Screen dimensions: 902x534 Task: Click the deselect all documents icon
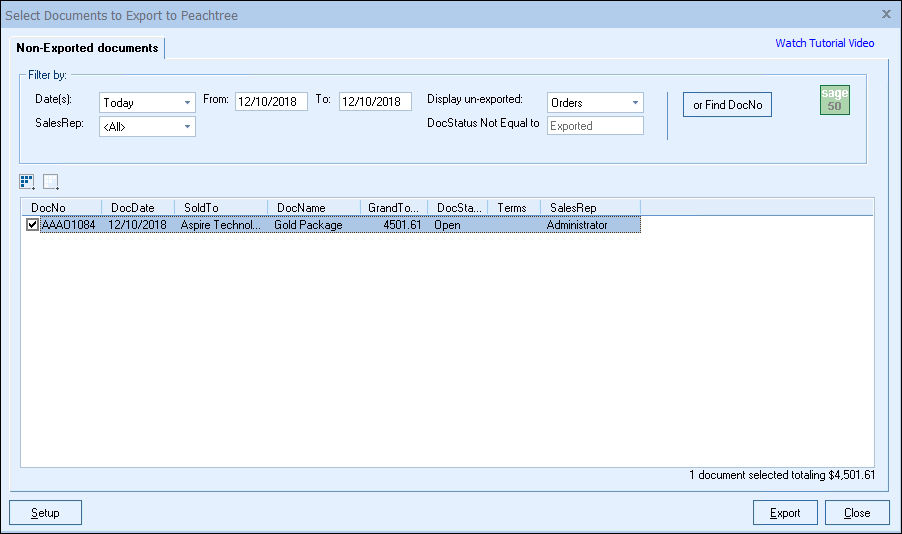[x=51, y=181]
